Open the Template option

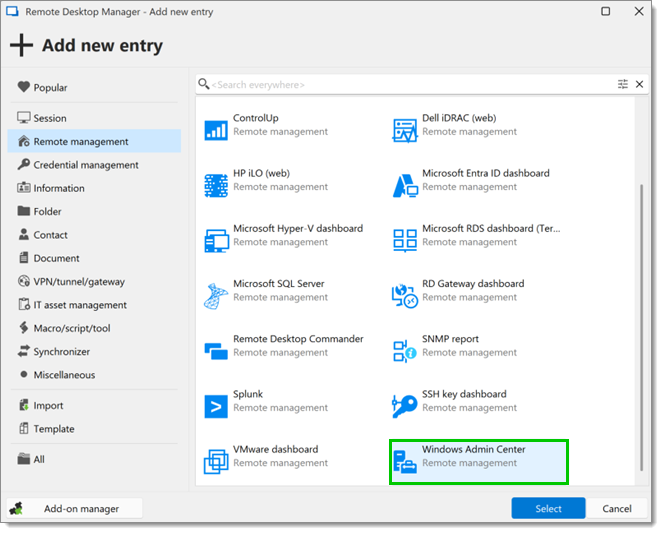(x=94, y=429)
